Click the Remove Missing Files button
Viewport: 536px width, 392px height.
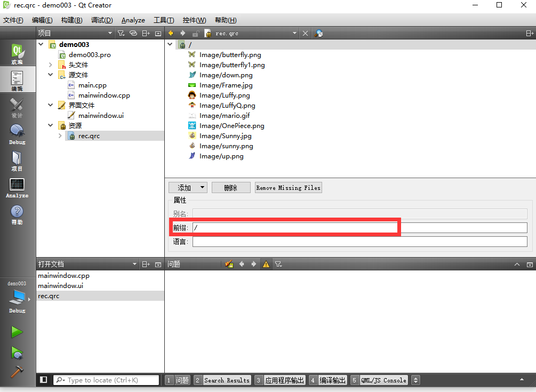click(x=288, y=188)
